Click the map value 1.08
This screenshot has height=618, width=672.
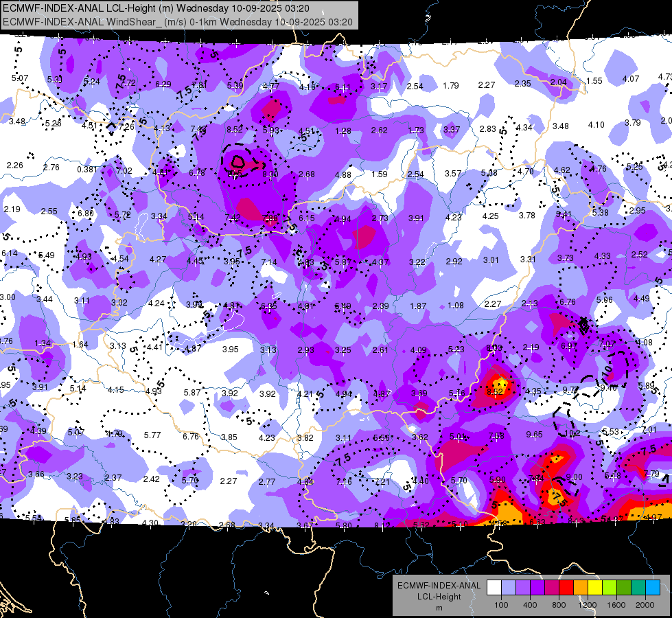456,306
